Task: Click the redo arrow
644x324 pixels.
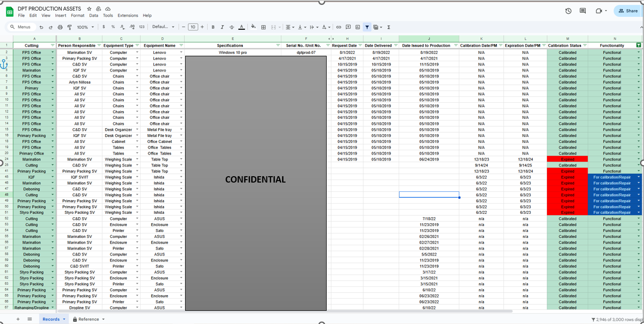Action: pyautogui.click(x=51, y=27)
